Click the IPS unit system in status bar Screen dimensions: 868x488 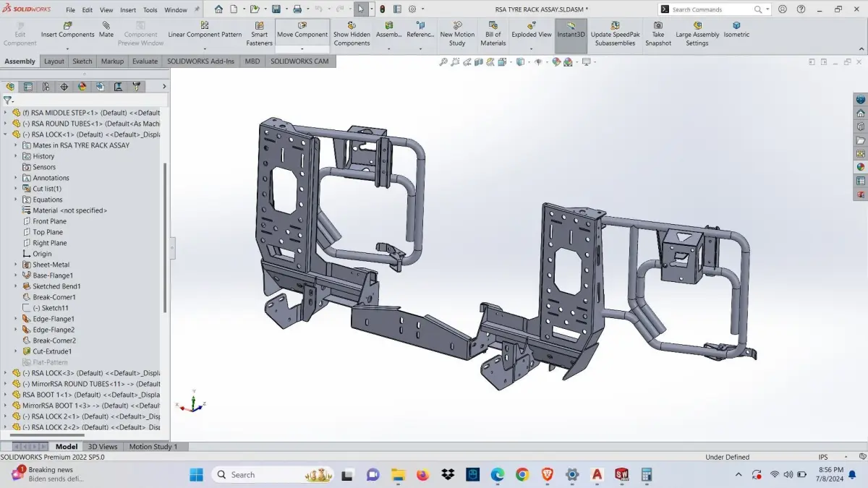coord(823,457)
